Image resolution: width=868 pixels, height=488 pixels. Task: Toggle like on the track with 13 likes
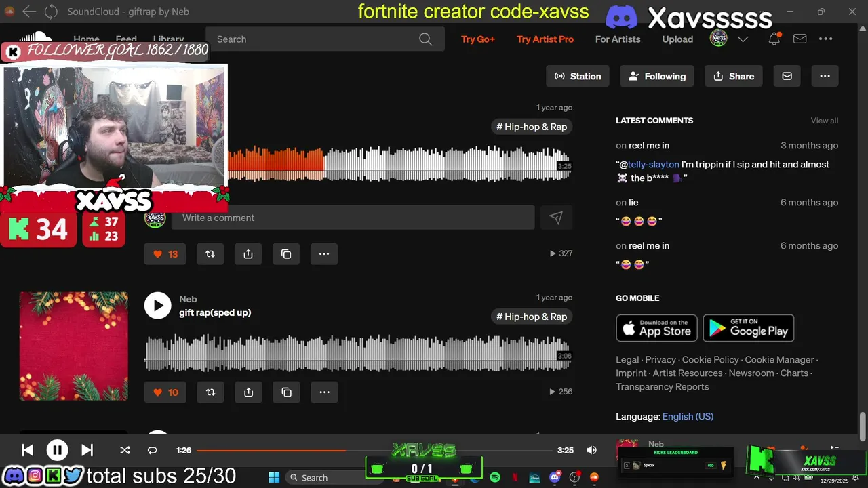pyautogui.click(x=165, y=253)
